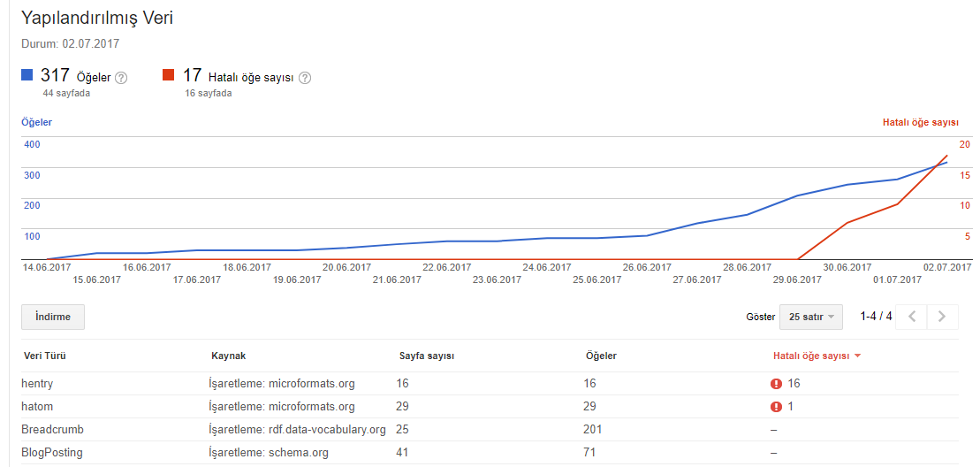
Task: Click hatom source İşaretleme: microformats.org
Action: (282, 406)
